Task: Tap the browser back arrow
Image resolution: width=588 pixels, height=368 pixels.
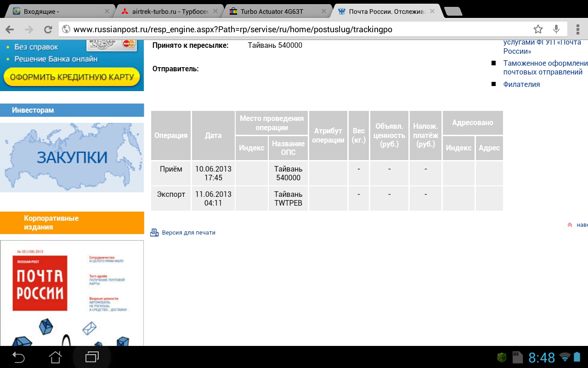Action: click(10, 29)
